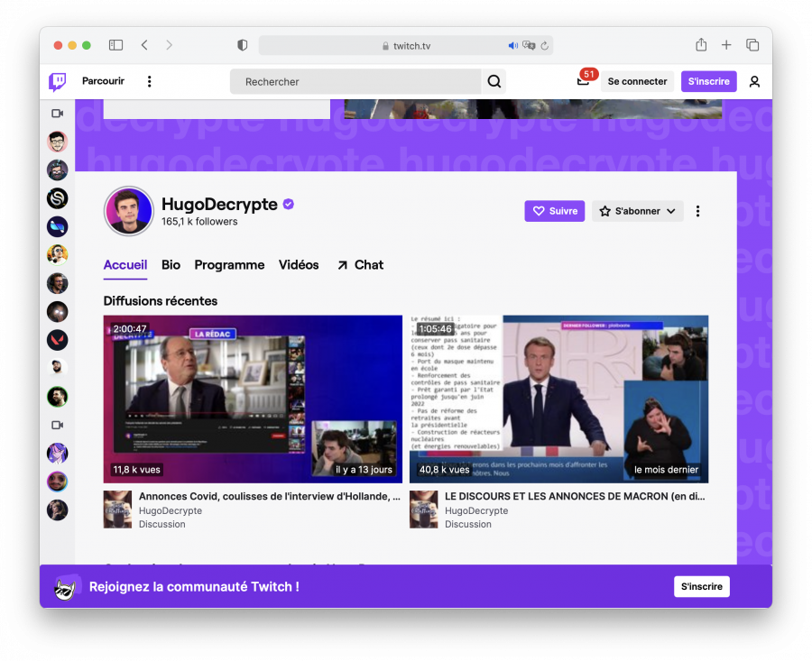Expand the S'abonner dropdown
Screen dimensions: 812x661
pos(638,211)
